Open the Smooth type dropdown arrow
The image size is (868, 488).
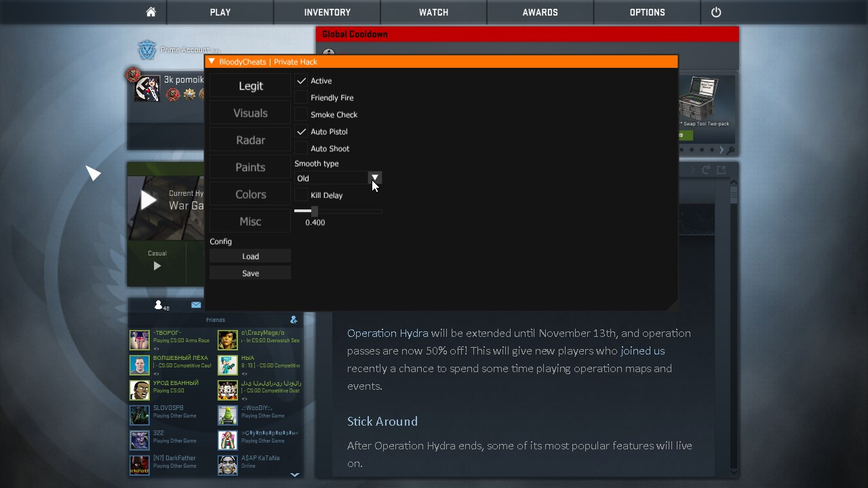pyautogui.click(x=375, y=178)
